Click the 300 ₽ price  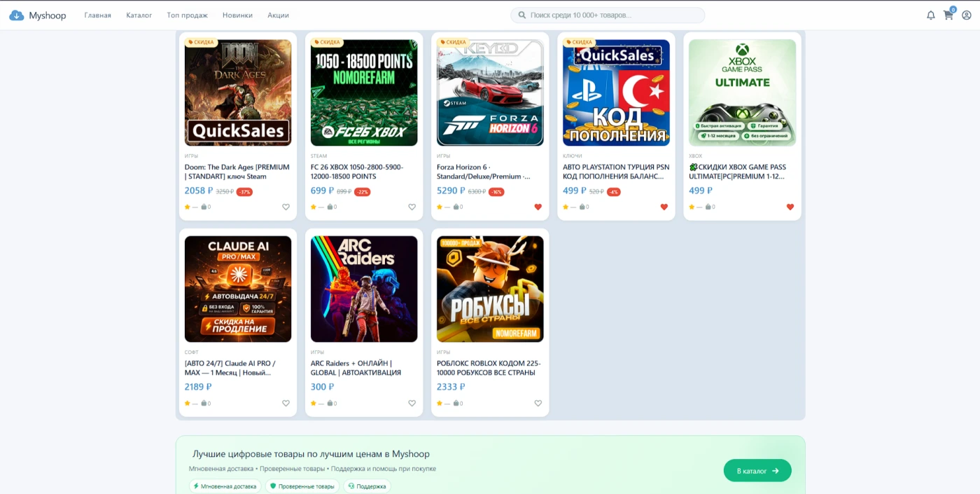[322, 387]
